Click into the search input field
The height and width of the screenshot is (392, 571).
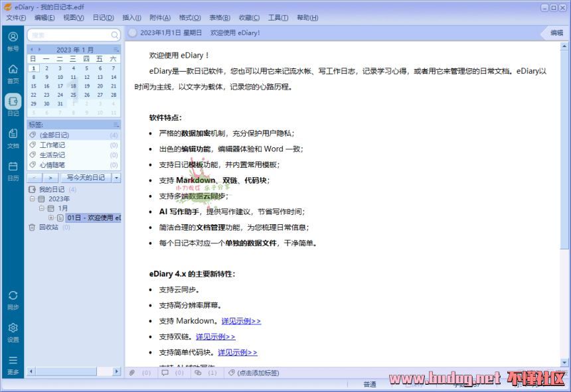(x=70, y=35)
